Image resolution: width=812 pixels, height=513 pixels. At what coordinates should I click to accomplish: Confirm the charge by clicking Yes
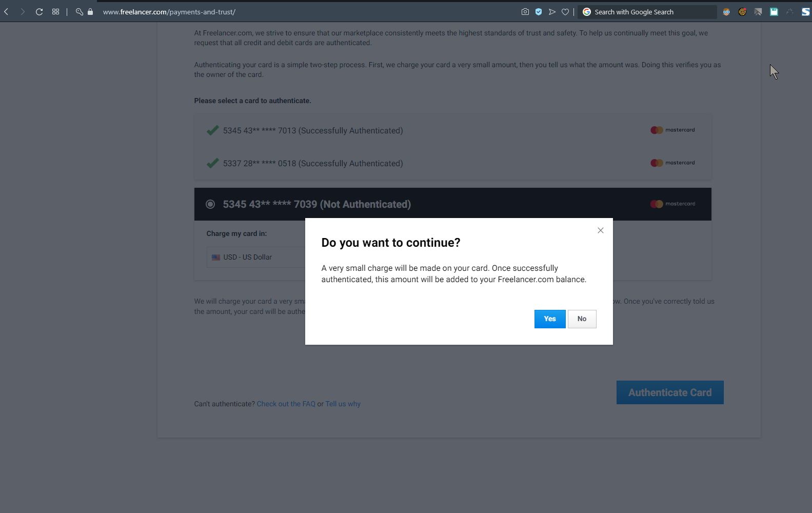pos(550,319)
